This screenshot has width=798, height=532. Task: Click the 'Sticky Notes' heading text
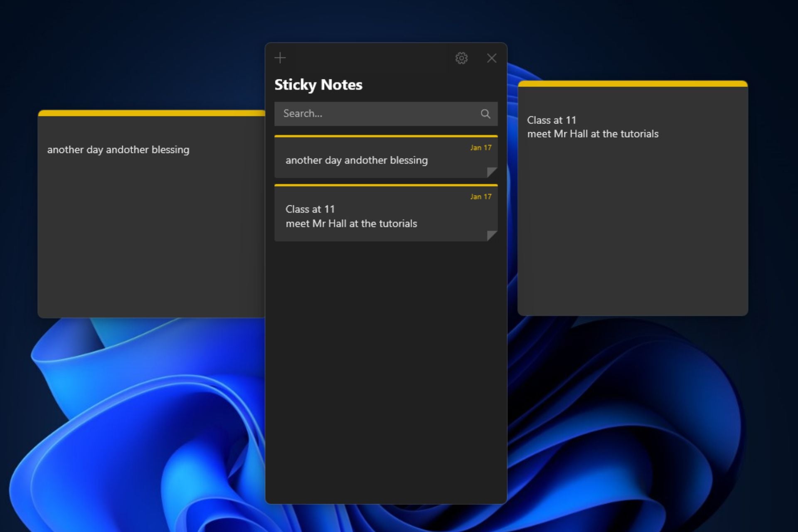[318, 85]
